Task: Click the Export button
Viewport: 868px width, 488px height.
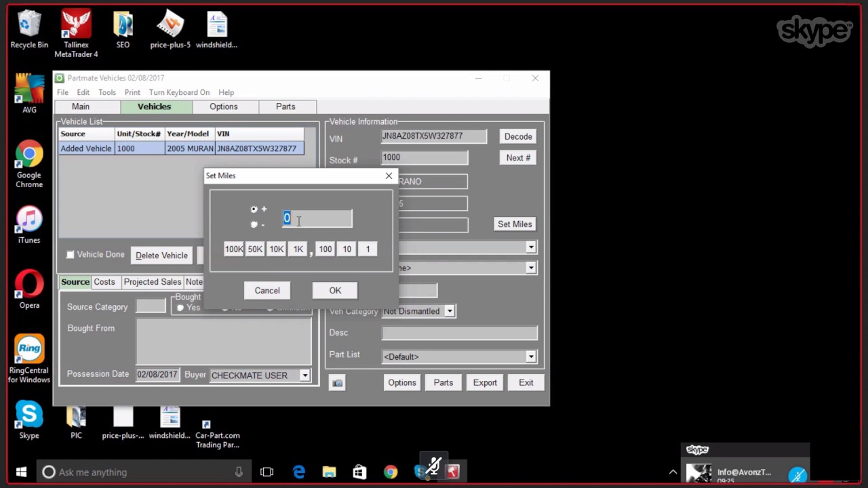Action: (485, 383)
